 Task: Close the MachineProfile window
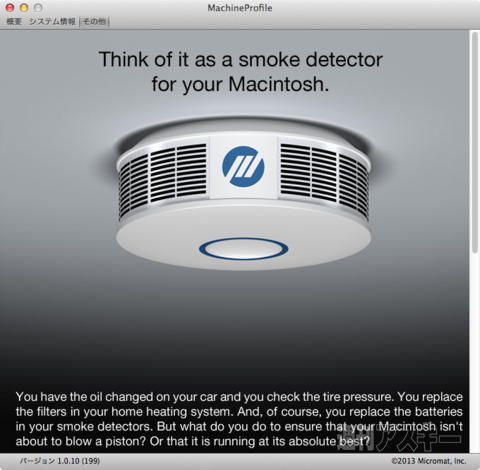coord(10,7)
